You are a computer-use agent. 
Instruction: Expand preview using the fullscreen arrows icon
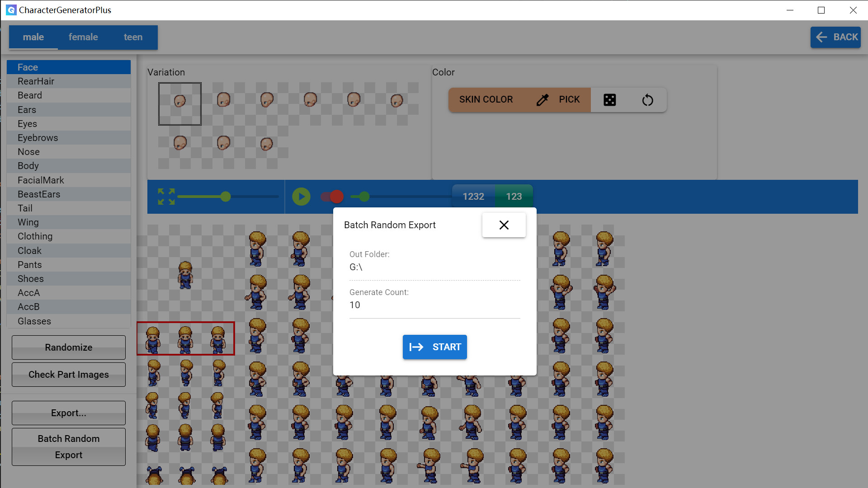pos(166,197)
